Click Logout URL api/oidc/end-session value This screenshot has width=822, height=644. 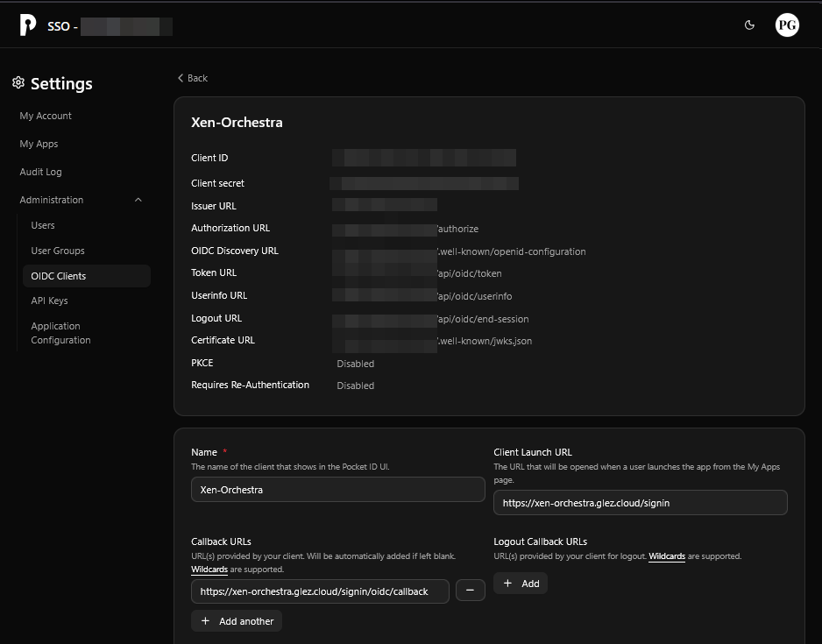[430, 319]
